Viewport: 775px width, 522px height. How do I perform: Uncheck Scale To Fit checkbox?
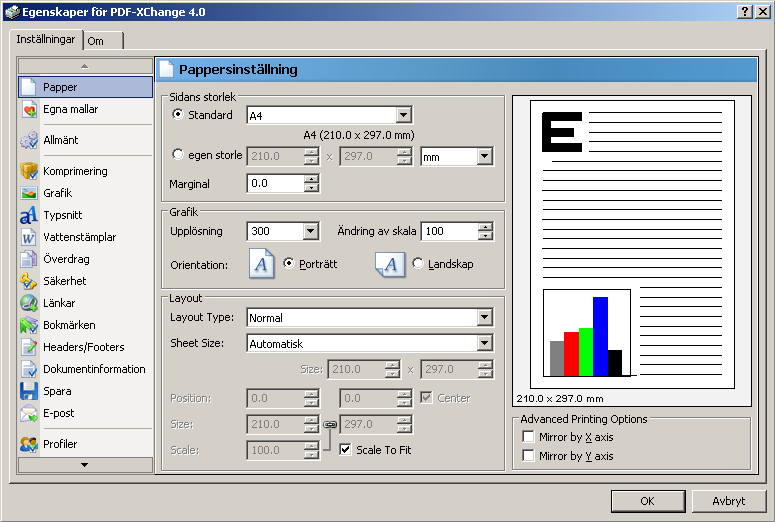pos(345,449)
